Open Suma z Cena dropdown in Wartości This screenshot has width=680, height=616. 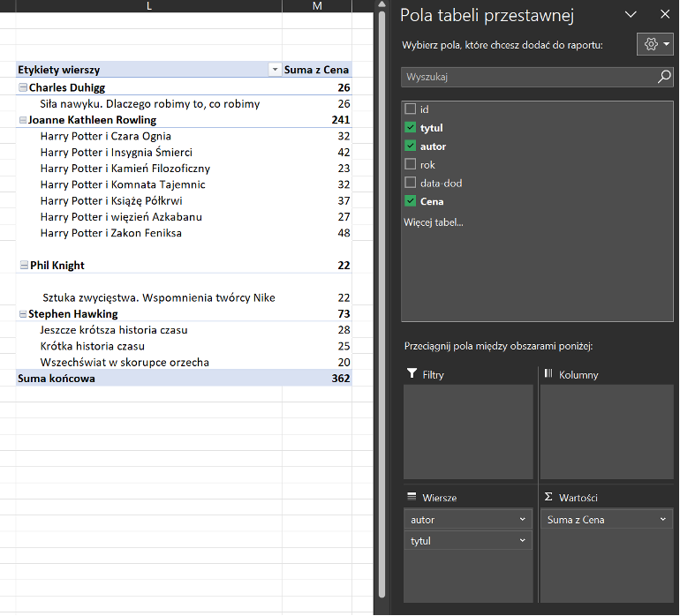662,520
